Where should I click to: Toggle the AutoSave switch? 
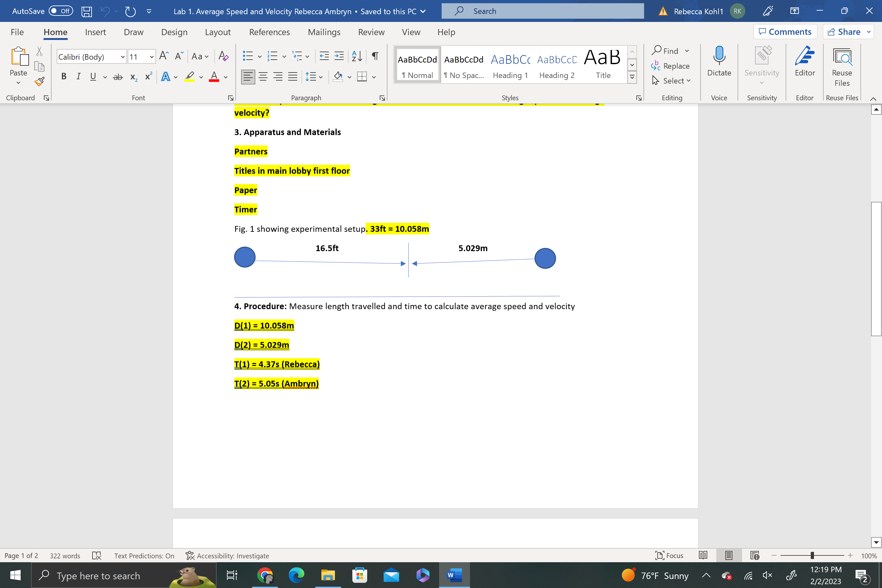point(61,11)
